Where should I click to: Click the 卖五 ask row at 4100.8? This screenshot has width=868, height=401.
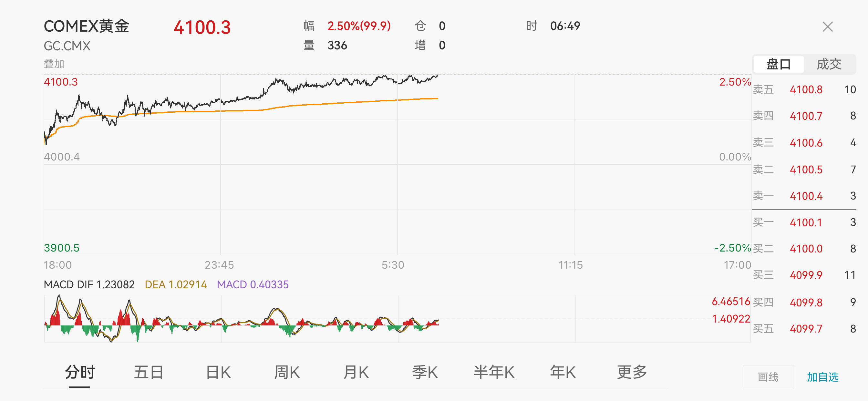tap(806, 90)
